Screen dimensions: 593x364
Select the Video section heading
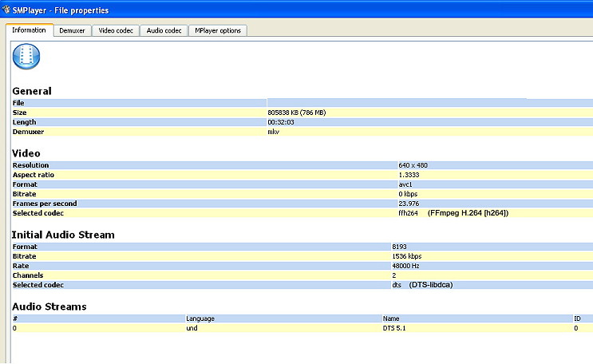(26, 153)
